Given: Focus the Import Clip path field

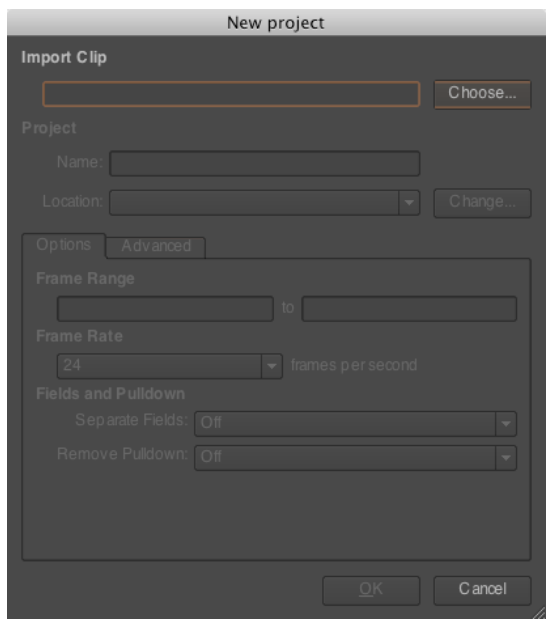Looking at the screenshot, I should pyautogui.click(x=231, y=94).
